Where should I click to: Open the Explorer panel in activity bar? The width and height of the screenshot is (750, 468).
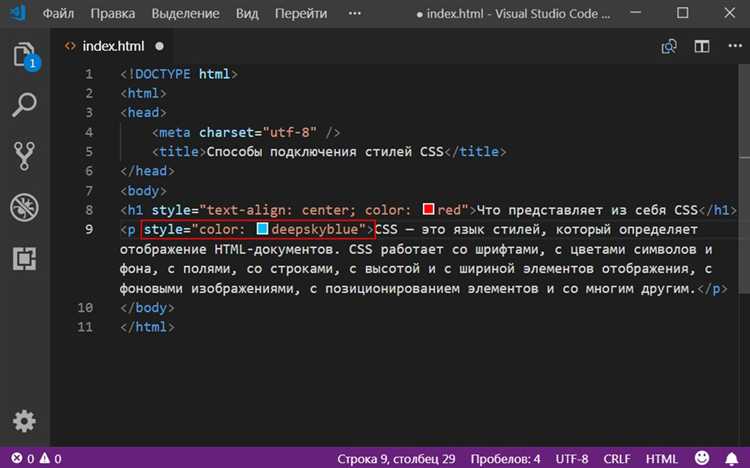click(24, 55)
